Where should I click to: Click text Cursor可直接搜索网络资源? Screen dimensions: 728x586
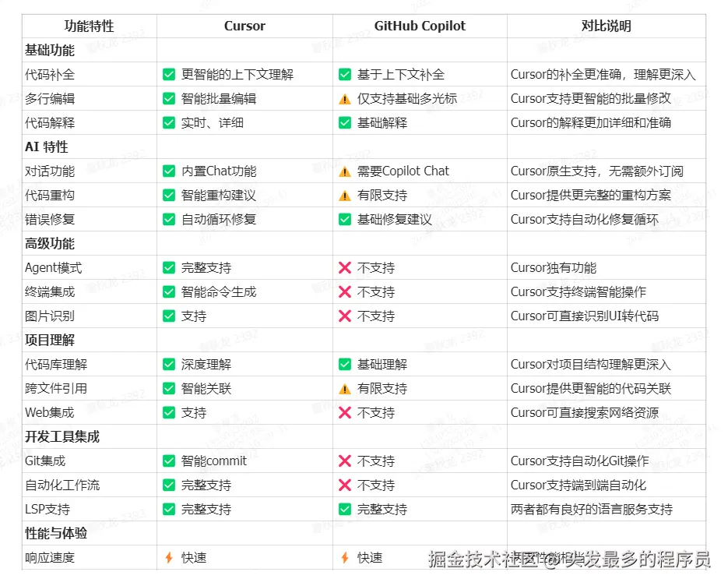(585, 413)
